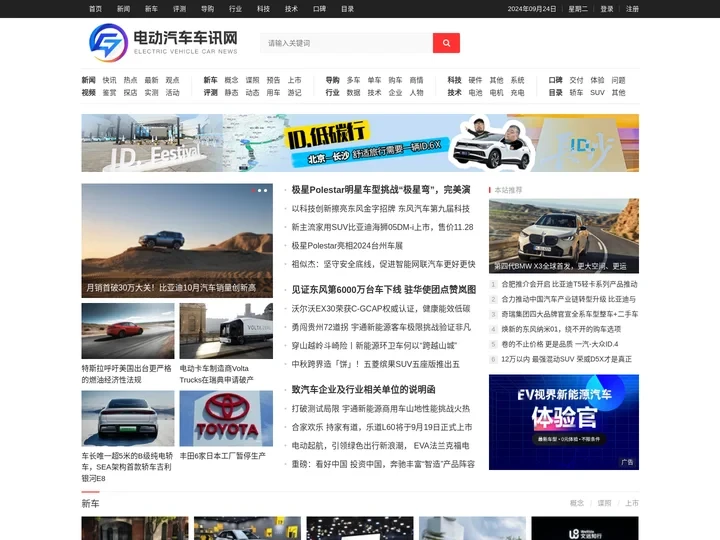Open article 重磅：看好中国 投资中国
Viewport: 720px width, 540px height.
(x=383, y=464)
